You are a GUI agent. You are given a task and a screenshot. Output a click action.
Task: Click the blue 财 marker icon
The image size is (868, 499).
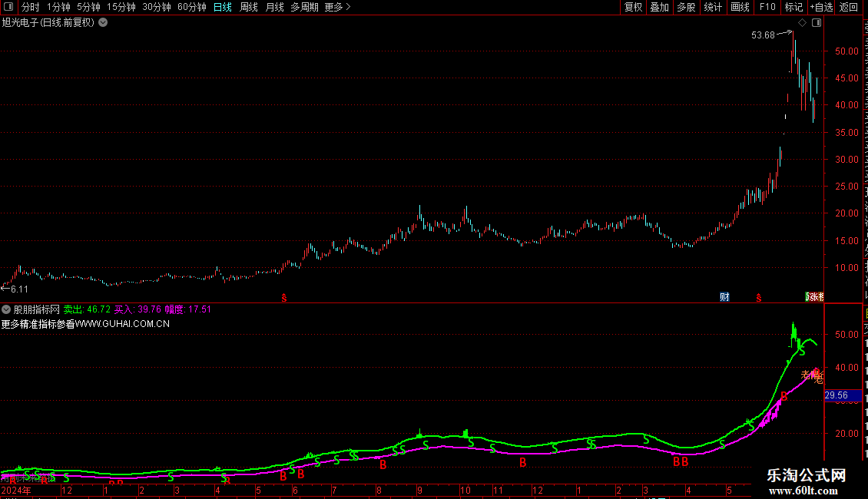(724, 297)
